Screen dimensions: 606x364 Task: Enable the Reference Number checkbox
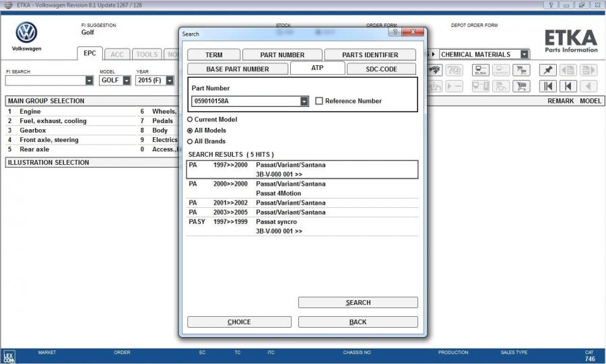(319, 101)
